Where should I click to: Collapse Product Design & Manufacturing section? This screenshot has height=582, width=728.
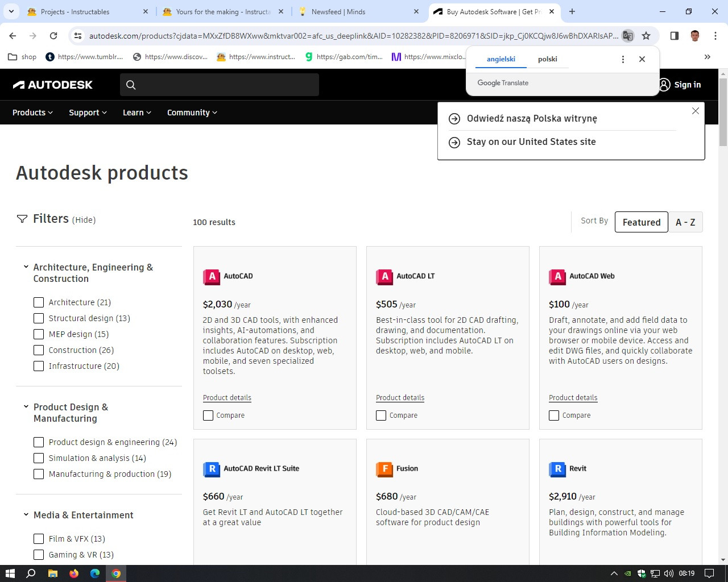pyautogui.click(x=26, y=406)
